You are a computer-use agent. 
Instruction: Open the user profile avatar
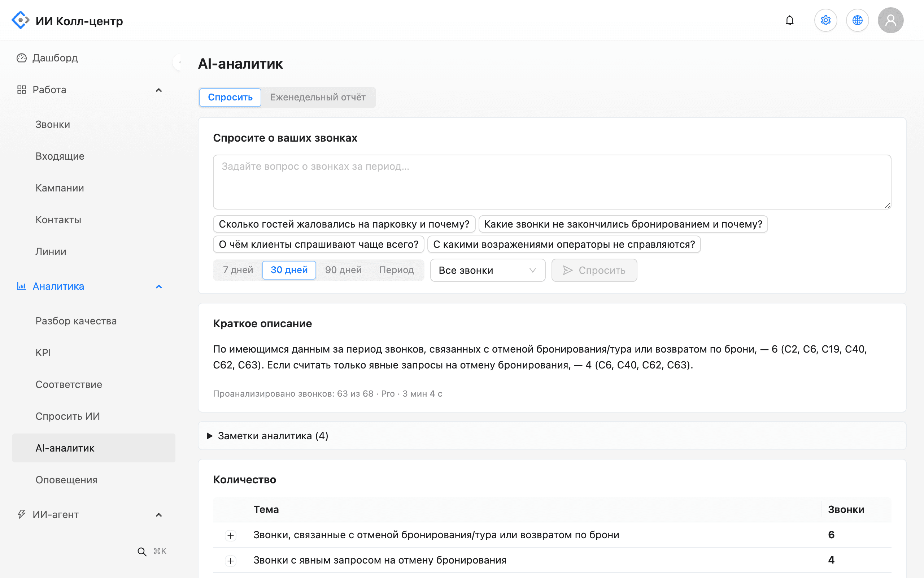890,20
